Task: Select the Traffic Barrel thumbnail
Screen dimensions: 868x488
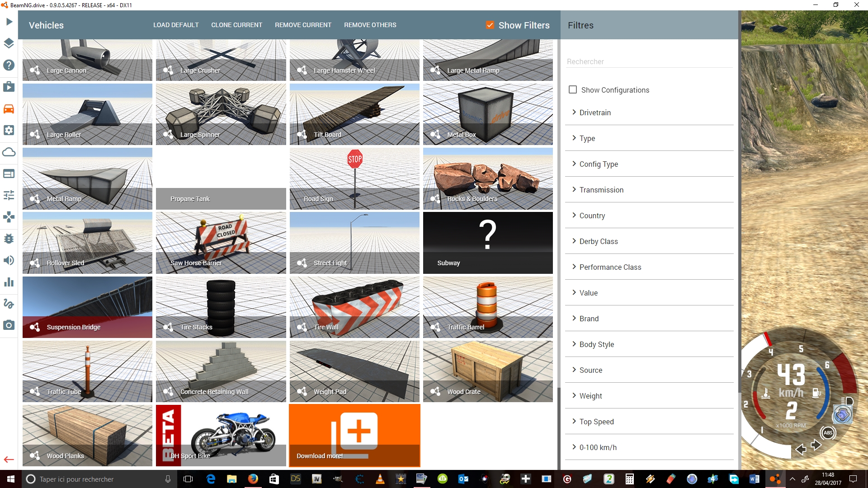Action: (488, 307)
